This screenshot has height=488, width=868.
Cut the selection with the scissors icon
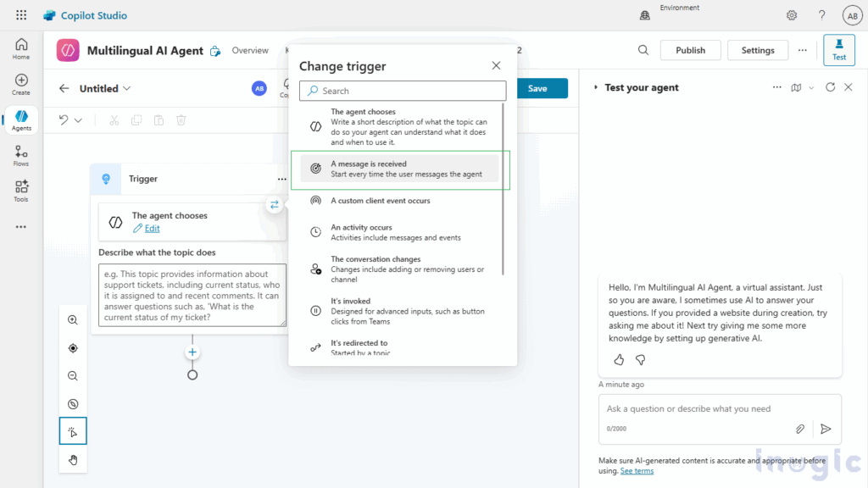[114, 119]
